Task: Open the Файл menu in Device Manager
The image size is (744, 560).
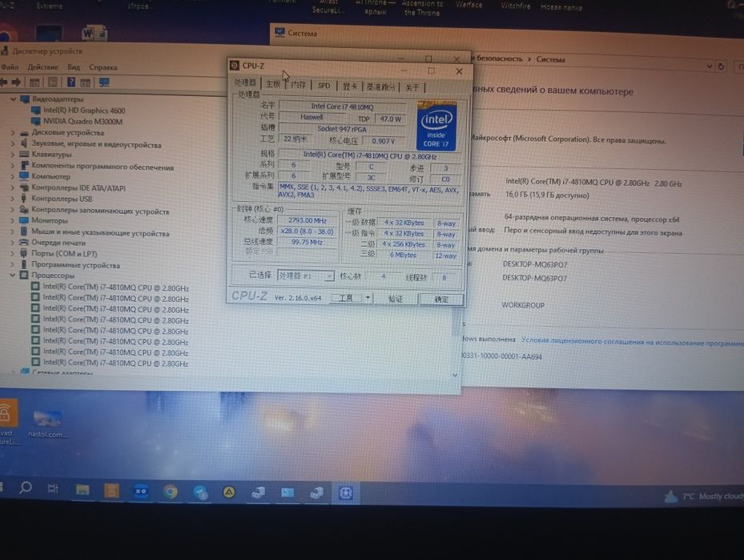Action: tap(9, 67)
